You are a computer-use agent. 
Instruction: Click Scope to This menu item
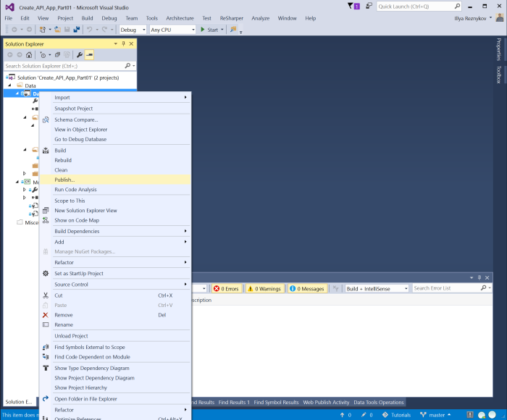[x=115, y=201]
